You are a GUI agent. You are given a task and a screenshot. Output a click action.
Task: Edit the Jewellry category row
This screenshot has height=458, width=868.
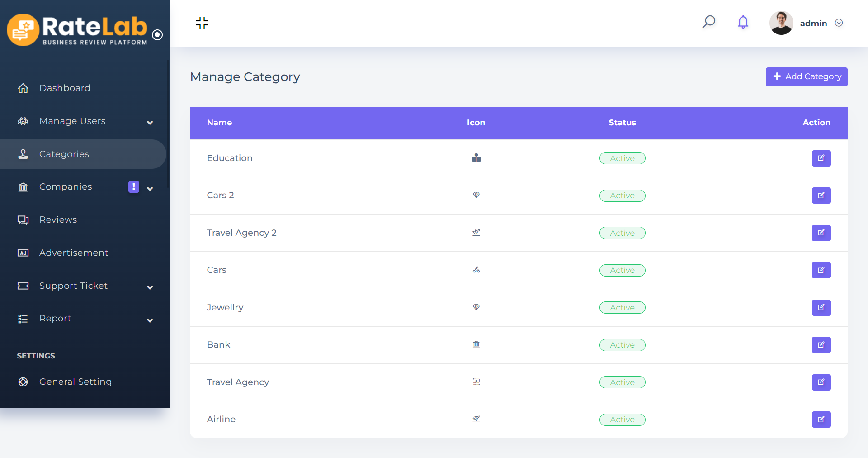821,308
